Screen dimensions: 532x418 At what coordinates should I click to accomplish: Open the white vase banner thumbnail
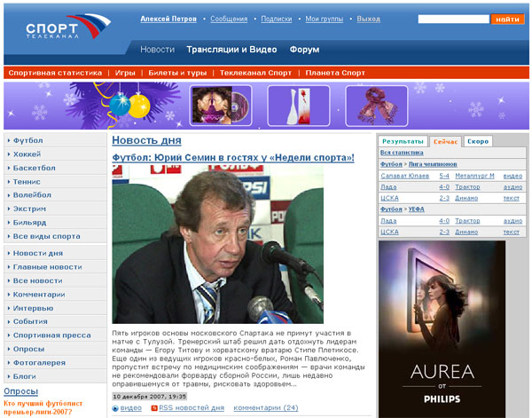[293, 106]
